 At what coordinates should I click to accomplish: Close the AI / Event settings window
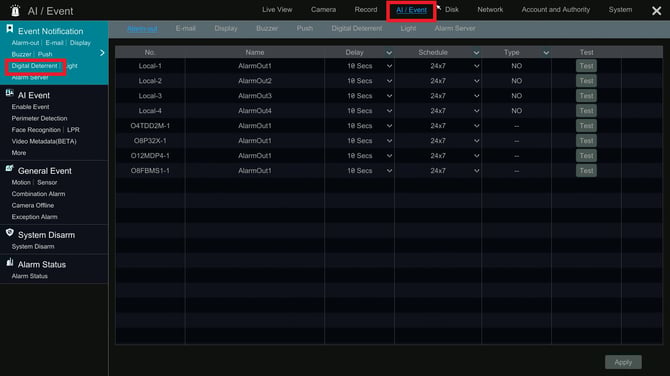coord(656,11)
